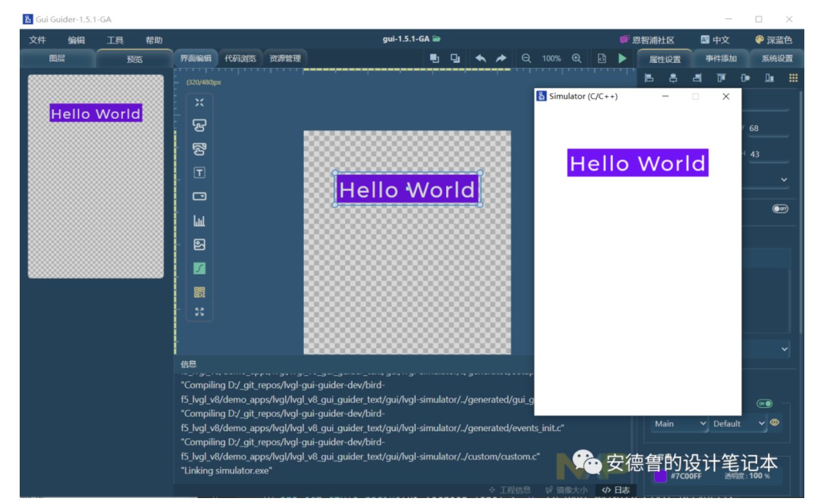Open the 编辑 menu
Screen dimensions: 830x504
[76, 40]
